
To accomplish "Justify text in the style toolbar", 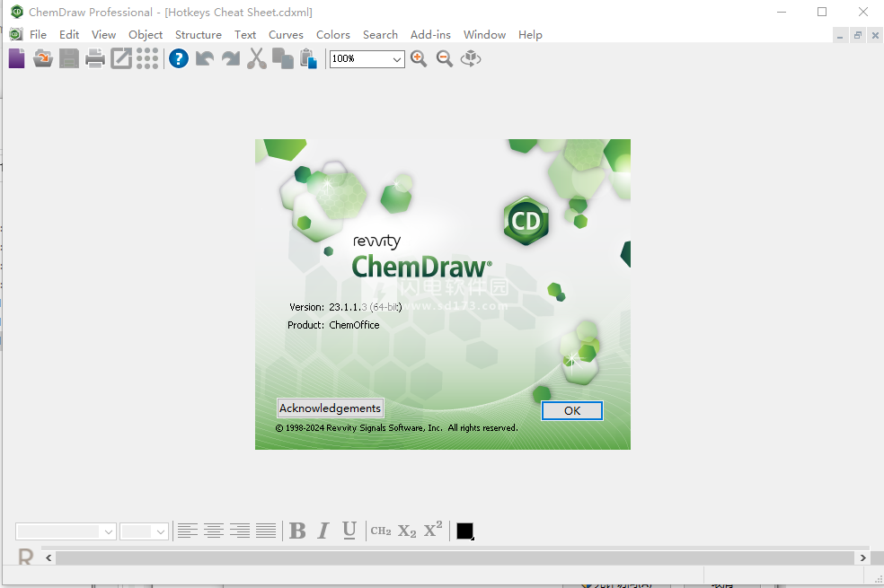I will (266, 531).
